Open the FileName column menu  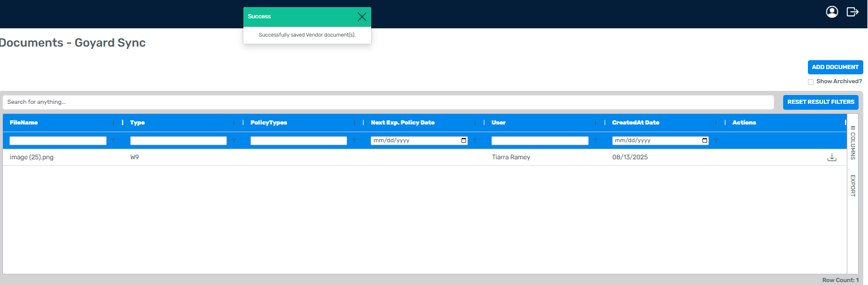113,123
